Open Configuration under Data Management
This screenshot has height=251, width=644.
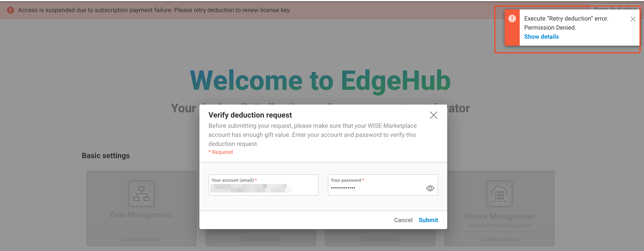(141, 239)
